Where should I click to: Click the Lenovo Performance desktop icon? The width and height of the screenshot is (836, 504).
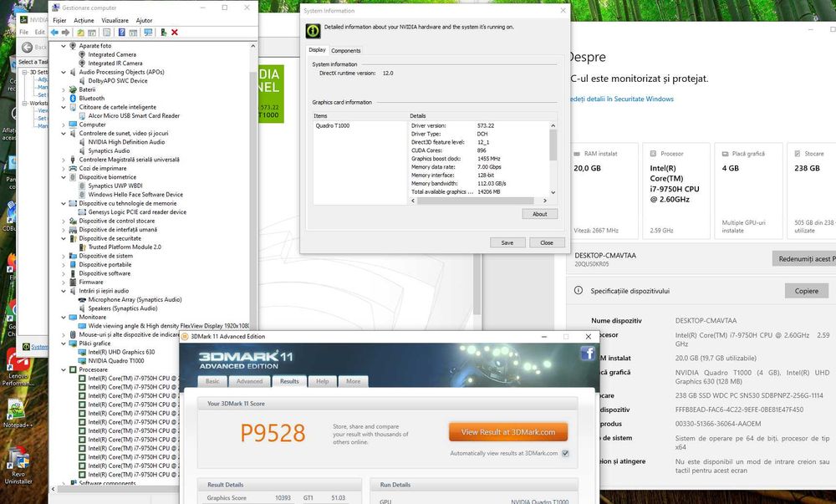(x=18, y=368)
